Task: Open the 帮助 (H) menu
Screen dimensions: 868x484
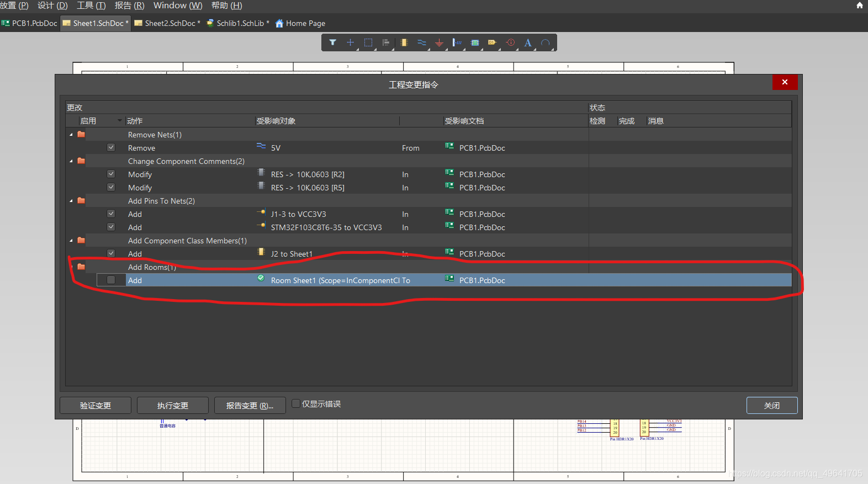Action: 227,6
